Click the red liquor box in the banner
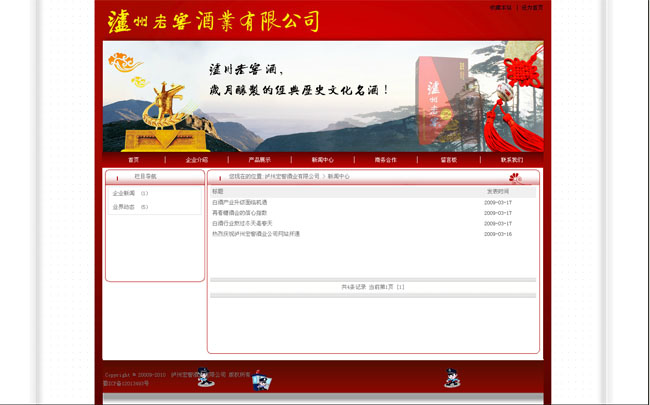650x405 pixels. coord(444,102)
